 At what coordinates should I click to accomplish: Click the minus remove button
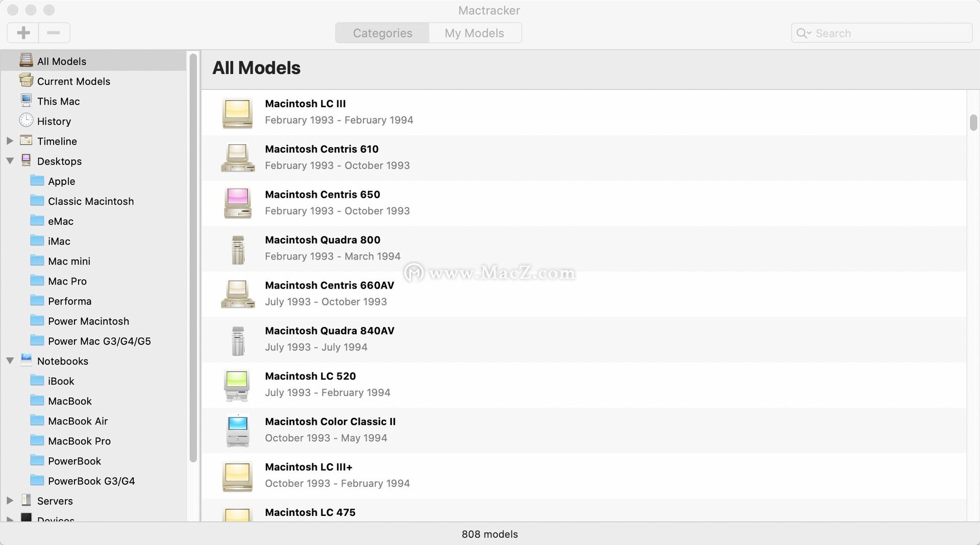[x=54, y=33]
